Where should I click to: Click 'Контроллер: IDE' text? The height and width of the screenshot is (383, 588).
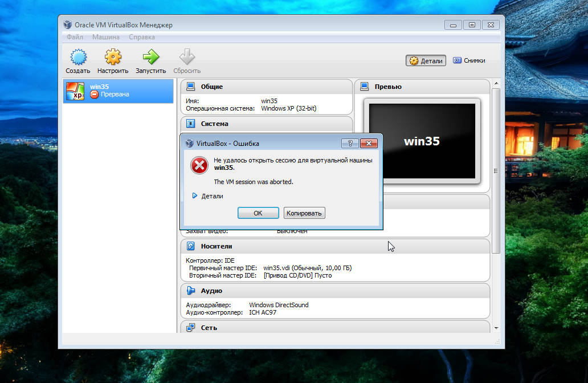[x=210, y=260]
